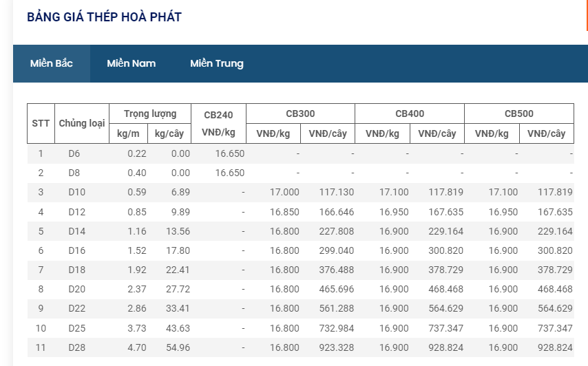Select the D25 row label
The width and height of the screenshot is (588, 366).
coord(77,328)
